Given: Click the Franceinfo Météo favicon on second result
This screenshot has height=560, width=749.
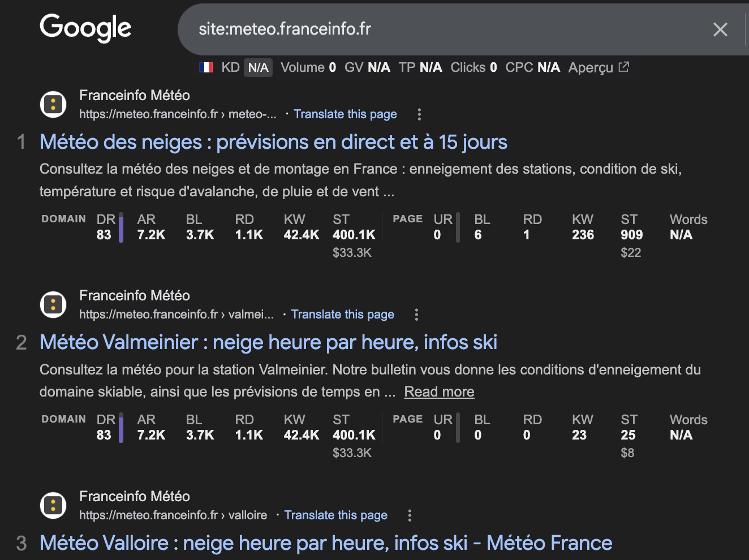Looking at the screenshot, I should (53, 304).
